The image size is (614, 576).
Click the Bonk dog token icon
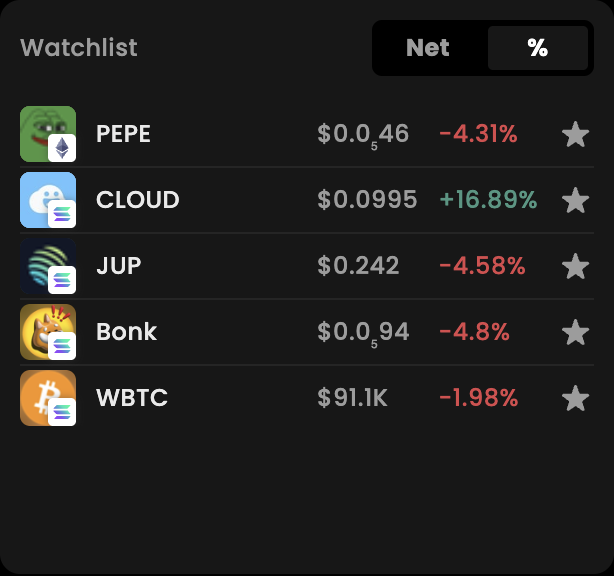click(45, 331)
